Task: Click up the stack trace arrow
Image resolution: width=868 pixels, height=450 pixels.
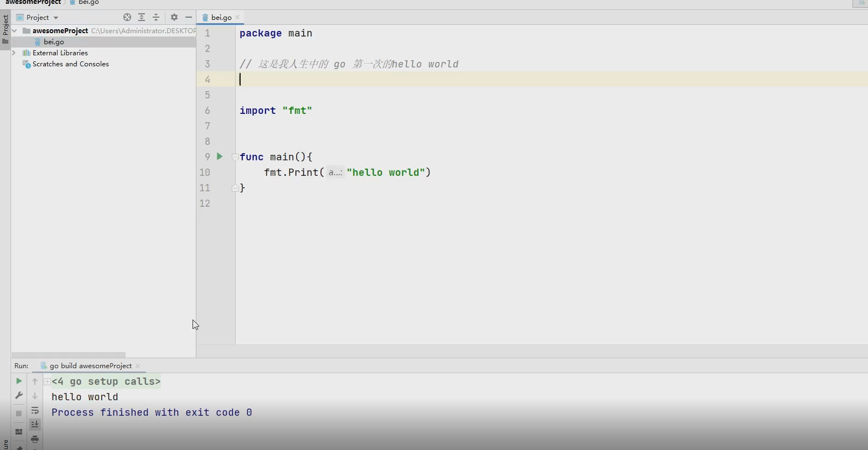Action: coord(35,381)
